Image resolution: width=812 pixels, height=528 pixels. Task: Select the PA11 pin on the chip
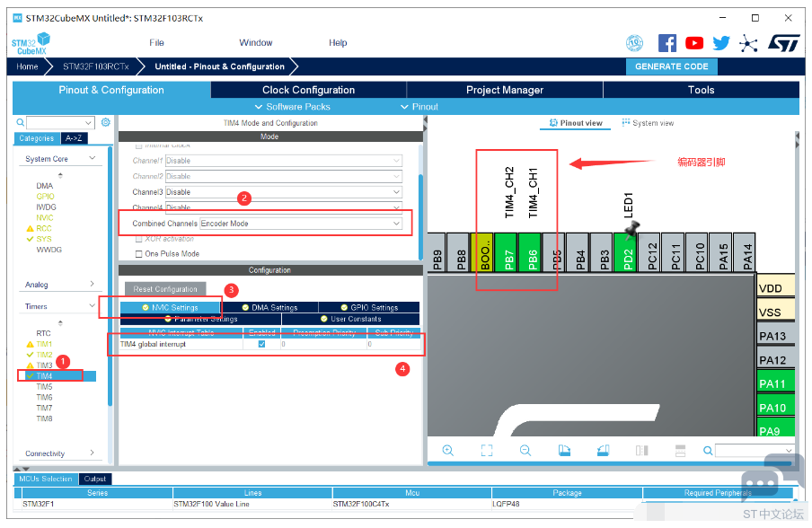pos(775,383)
